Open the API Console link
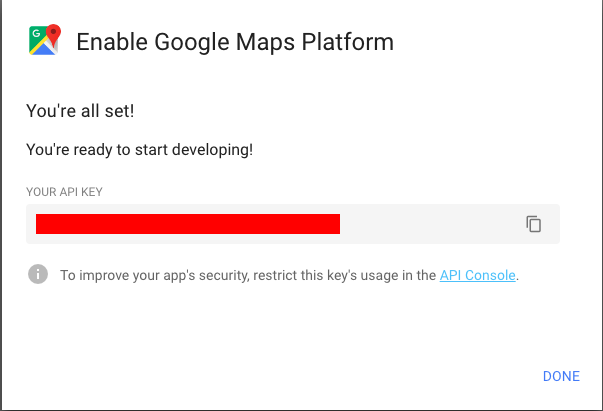This screenshot has height=411, width=603. [x=477, y=275]
